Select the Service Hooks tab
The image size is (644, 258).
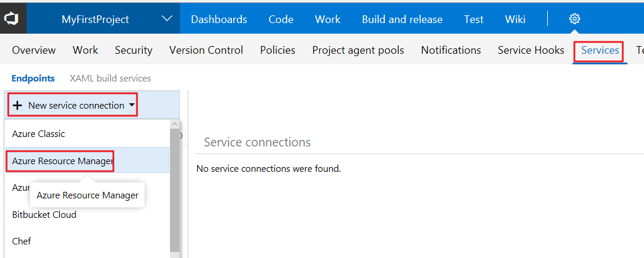[531, 50]
